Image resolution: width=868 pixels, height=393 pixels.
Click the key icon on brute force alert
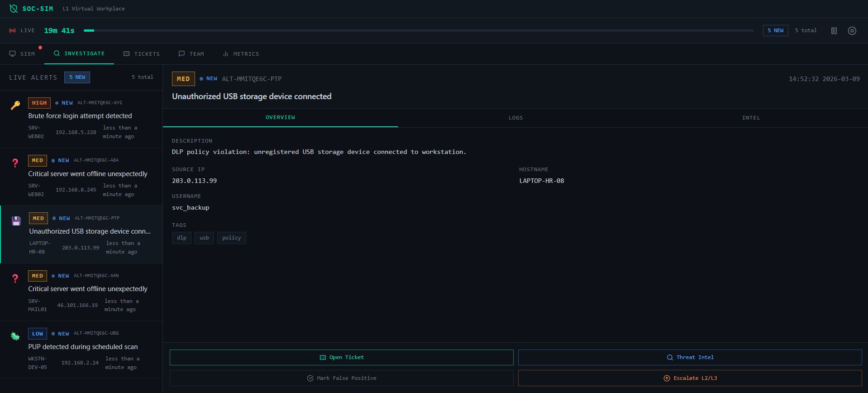click(15, 105)
